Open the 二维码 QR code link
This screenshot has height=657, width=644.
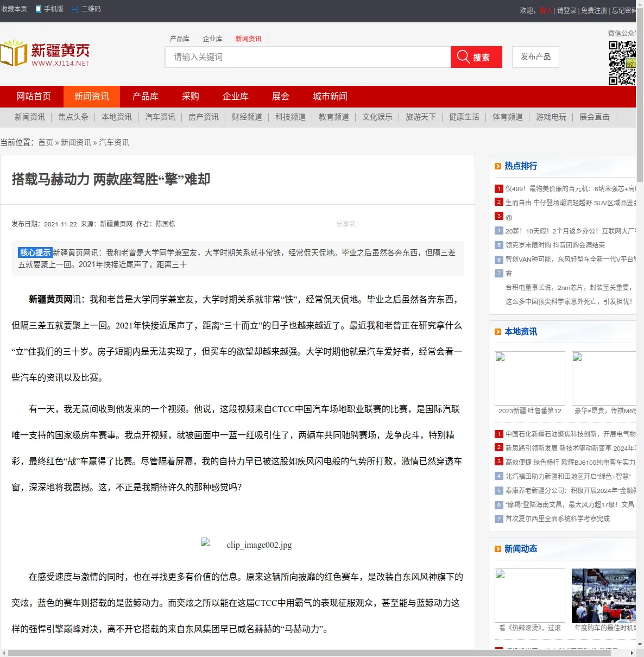(x=86, y=9)
